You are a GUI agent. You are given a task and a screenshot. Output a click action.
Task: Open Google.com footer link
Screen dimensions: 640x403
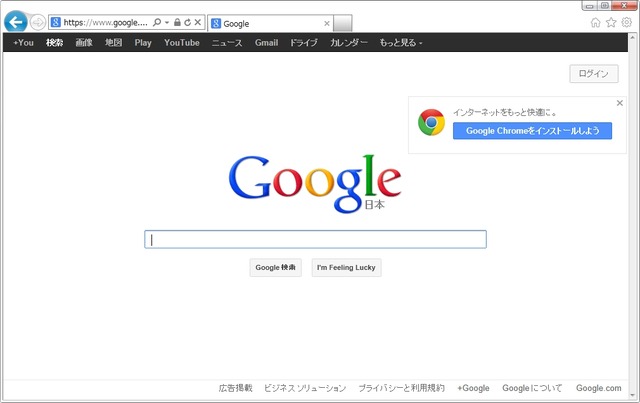[x=599, y=388]
